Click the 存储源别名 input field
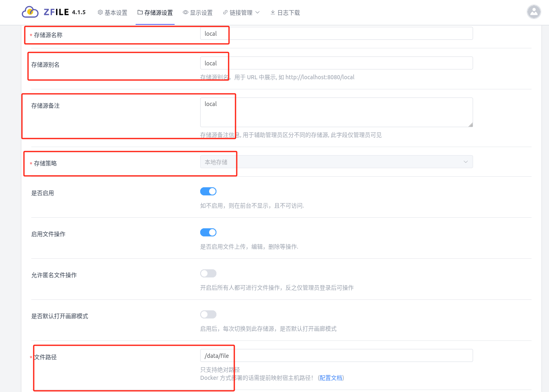Screen dimensions: 549x392 pyautogui.click(x=336, y=63)
